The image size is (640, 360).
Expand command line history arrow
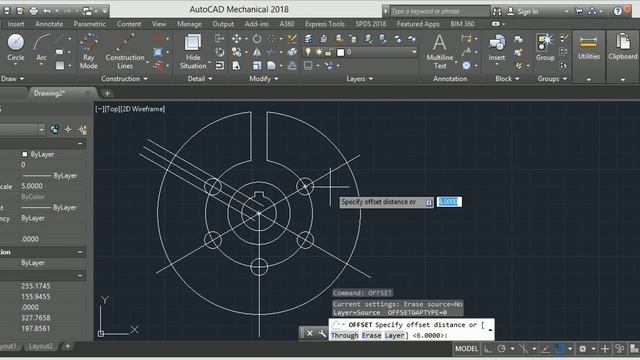coord(490,330)
